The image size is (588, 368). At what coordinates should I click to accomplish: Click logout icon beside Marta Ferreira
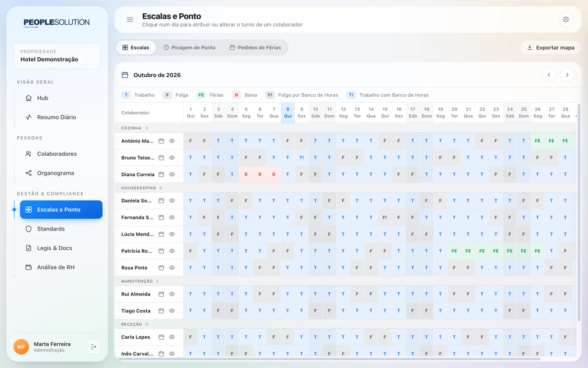pyautogui.click(x=94, y=347)
